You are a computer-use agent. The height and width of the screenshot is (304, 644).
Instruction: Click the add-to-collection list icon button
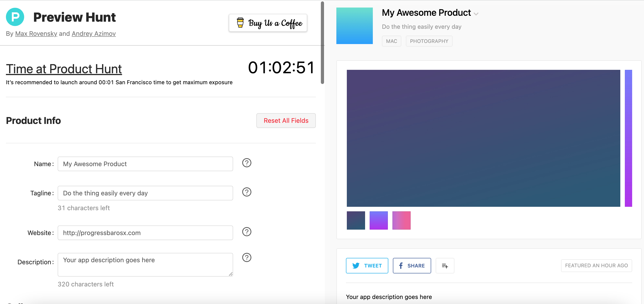(x=445, y=266)
